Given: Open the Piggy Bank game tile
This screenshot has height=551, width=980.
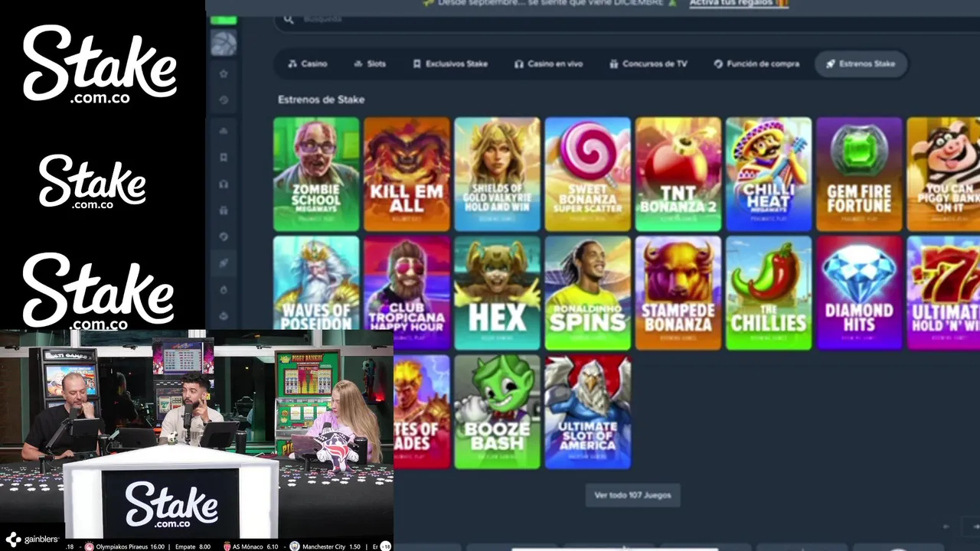Looking at the screenshot, I should pyautogui.click(x=943, y=174).
